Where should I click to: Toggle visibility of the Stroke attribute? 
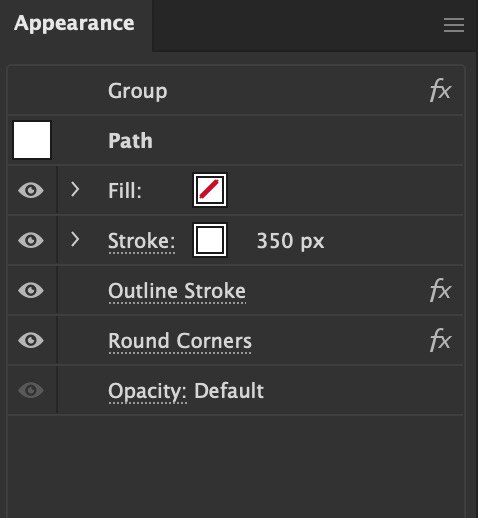(x=31, y=240)
